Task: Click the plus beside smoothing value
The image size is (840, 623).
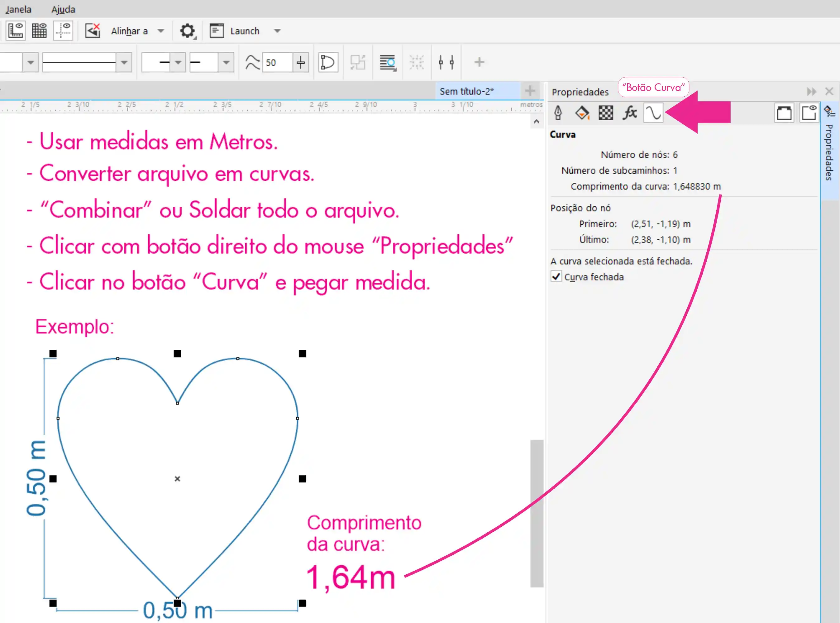Action: 300,62
